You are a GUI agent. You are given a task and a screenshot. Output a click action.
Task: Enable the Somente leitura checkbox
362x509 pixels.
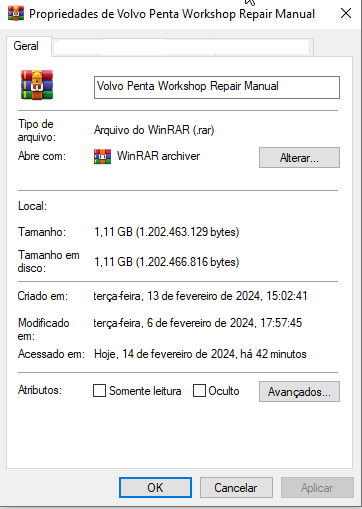(99, 390)
